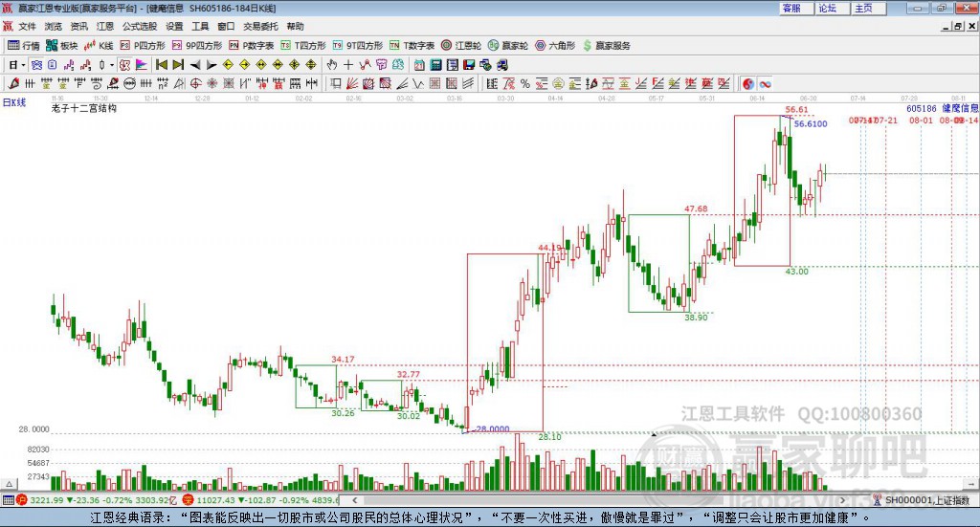Click the 47.68 resistance price label
The height and width of the screenshot is (527, 980).
(696, 209)
